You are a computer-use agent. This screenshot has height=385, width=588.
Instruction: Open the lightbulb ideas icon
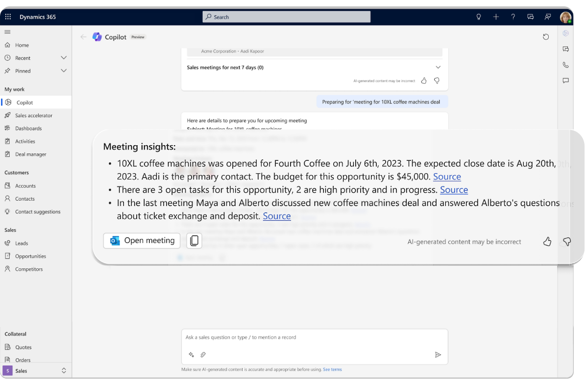479,17
